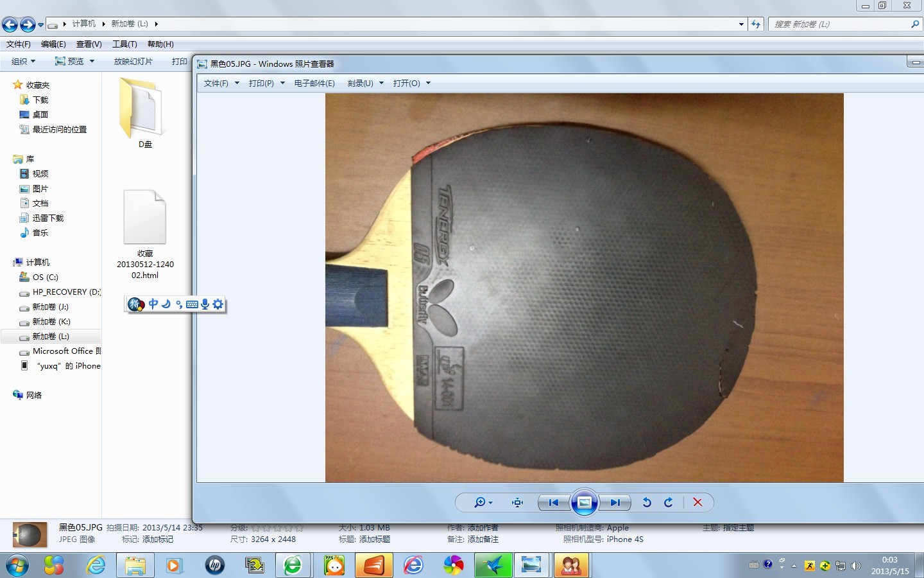The height and width of the screenshot is (578, 924).
Task: Select 计算机 in navigation pane
Action: pos(38,262)
